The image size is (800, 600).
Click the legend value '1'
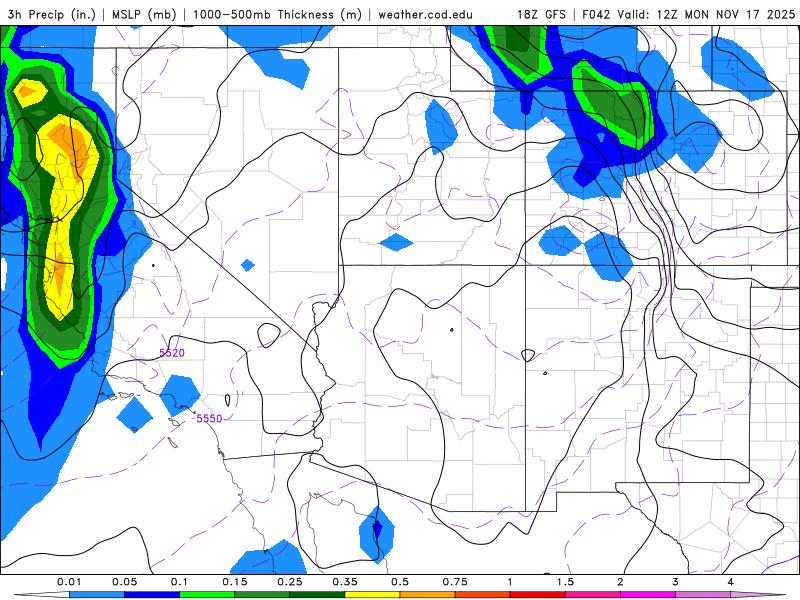click(510, 582)
